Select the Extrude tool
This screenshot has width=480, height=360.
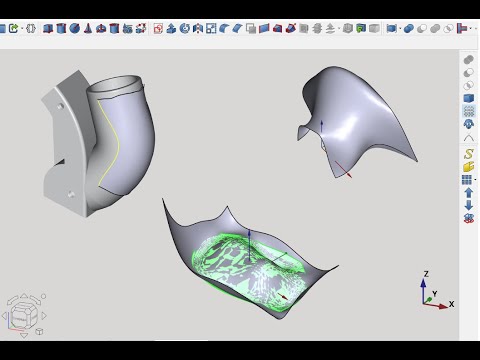coord(171,28)
